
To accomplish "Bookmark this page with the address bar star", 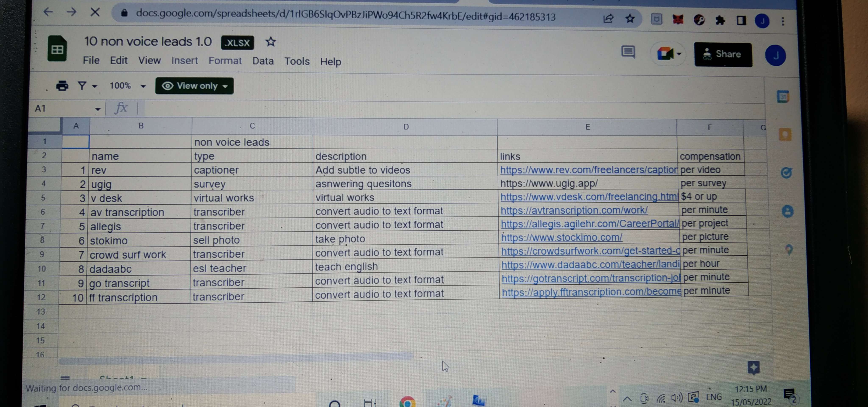I will pos(630,18).
